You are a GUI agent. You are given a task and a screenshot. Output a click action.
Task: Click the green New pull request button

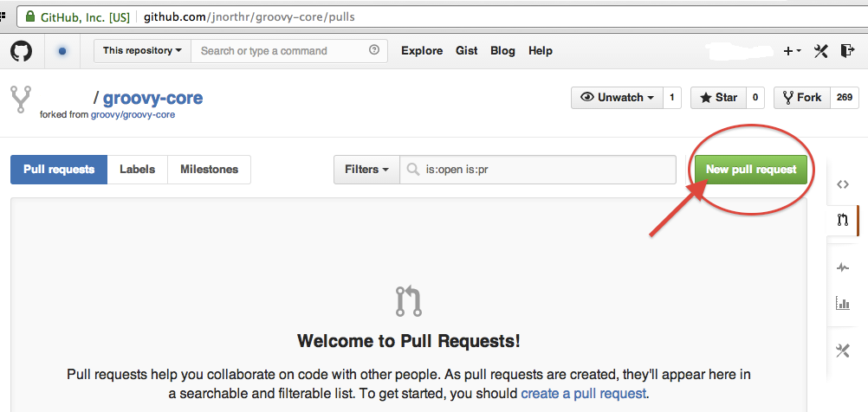[750, 170]
